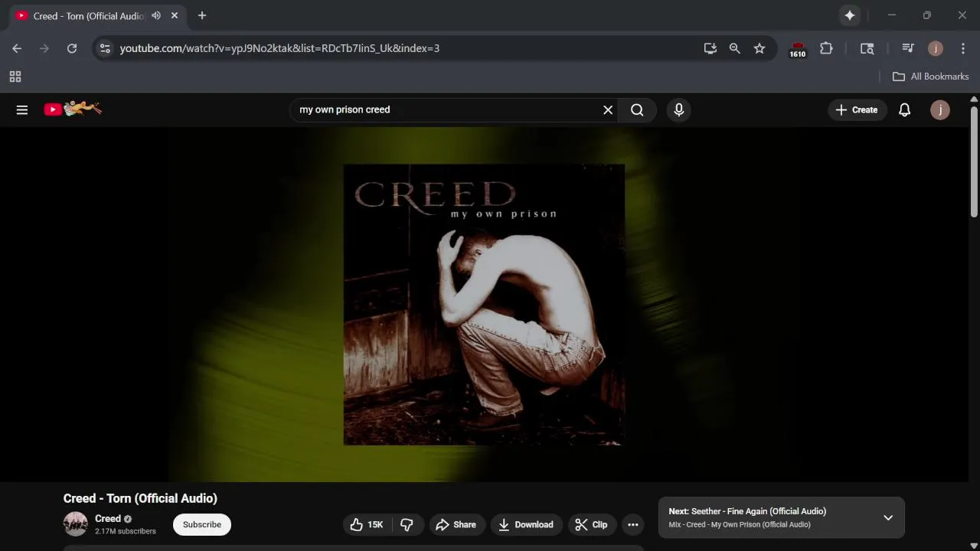Select the Creed - Torn browser tab
The height and width of the screenshot is (551, 980).
tap(97, 15)
